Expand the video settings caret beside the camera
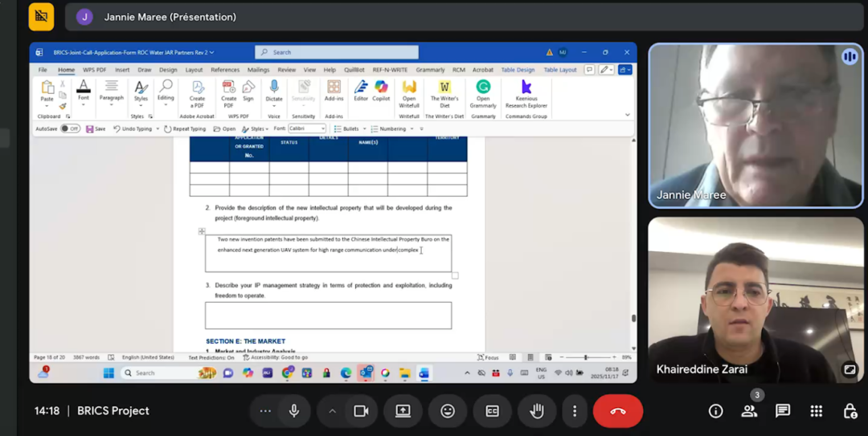 tap(332, 411)
